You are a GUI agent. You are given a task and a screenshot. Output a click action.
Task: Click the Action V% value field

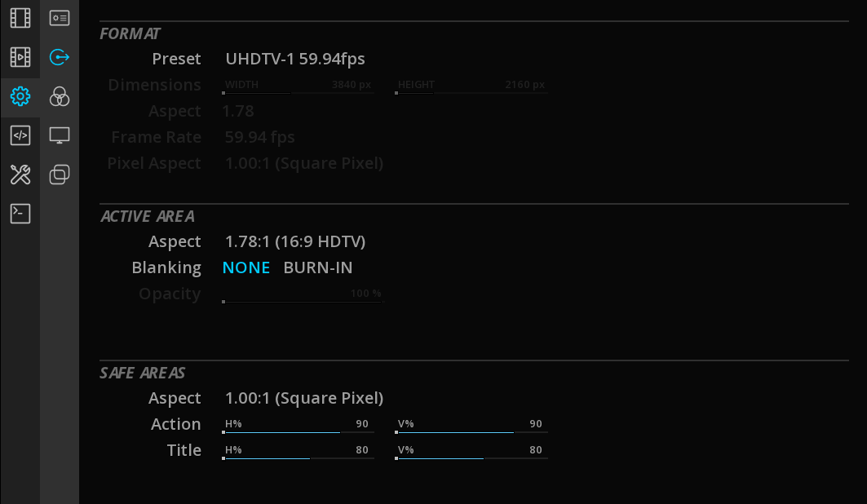click(x=535, y=424)
